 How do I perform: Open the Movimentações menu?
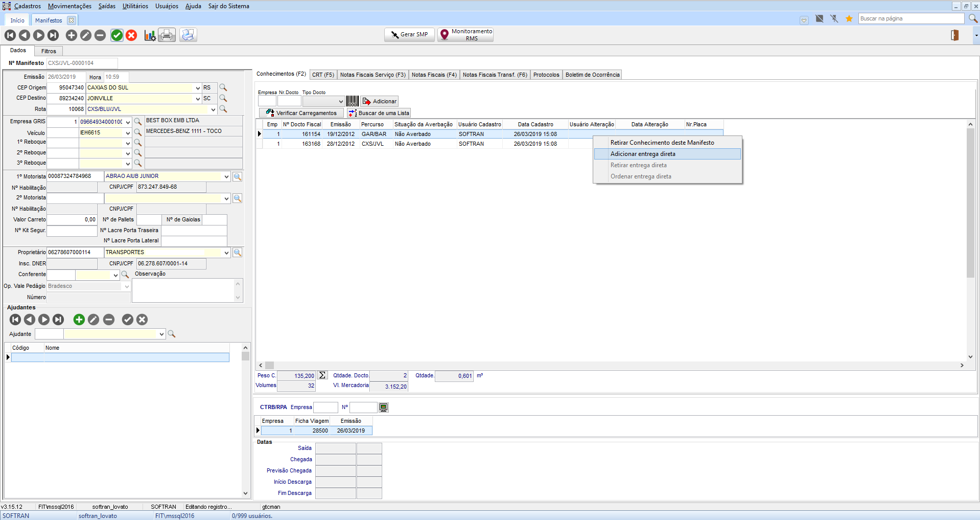[70, 6]
